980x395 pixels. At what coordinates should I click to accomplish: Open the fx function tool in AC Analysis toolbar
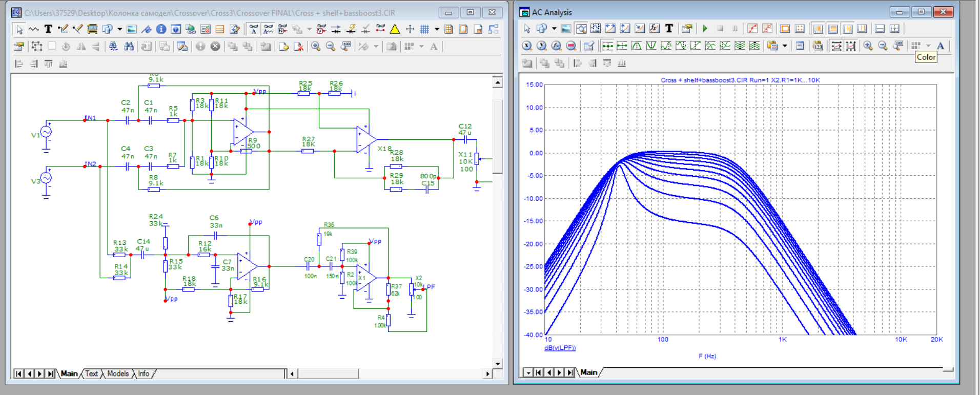coord(655,28)
